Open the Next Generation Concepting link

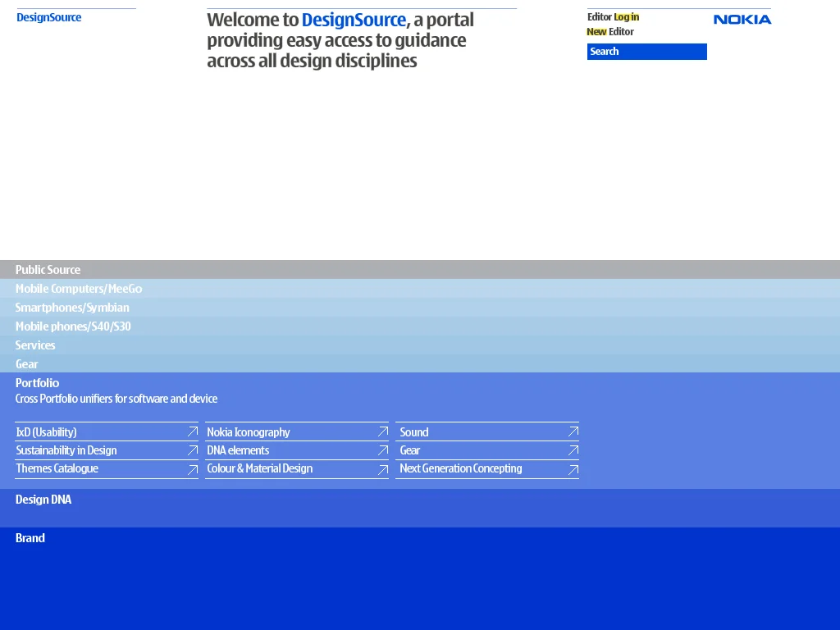[461, 468]
